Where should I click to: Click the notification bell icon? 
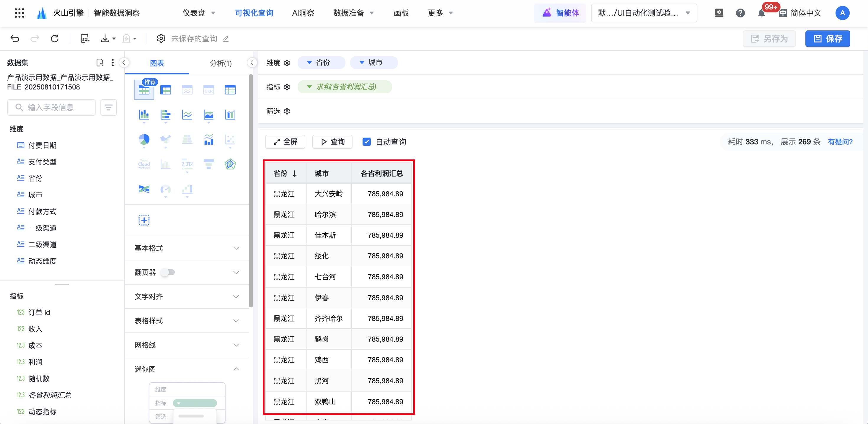pos(761,13)
